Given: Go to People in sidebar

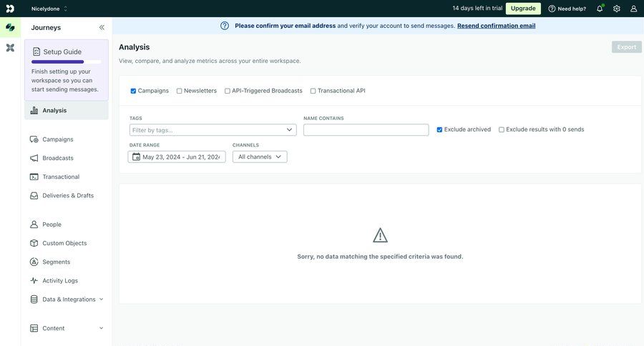Looking at the screenshot, I should [52, 224].
